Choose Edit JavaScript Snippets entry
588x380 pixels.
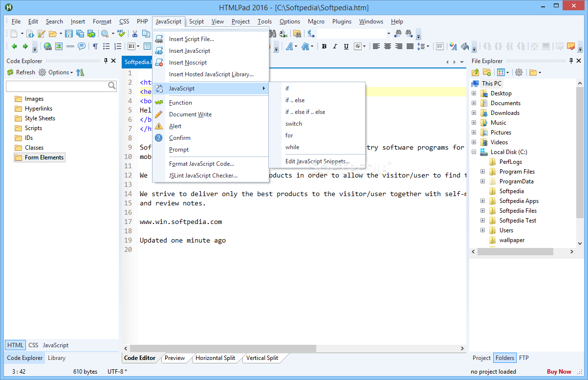317,161
